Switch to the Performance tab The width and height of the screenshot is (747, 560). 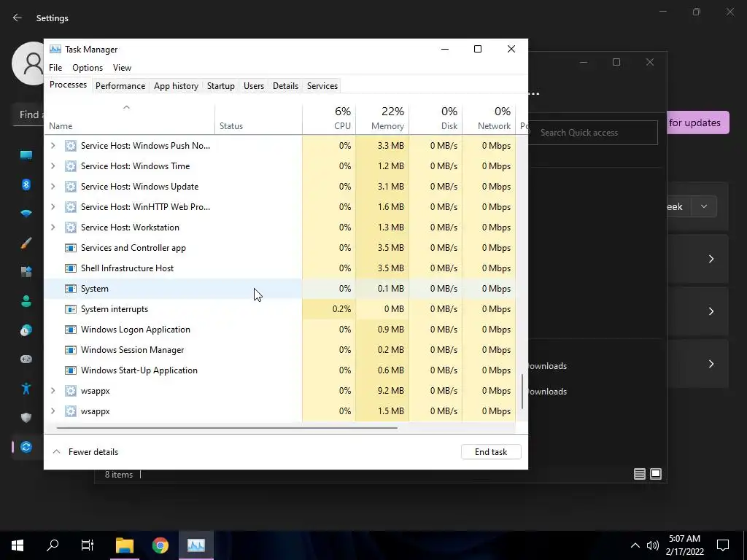coord(120,86)
